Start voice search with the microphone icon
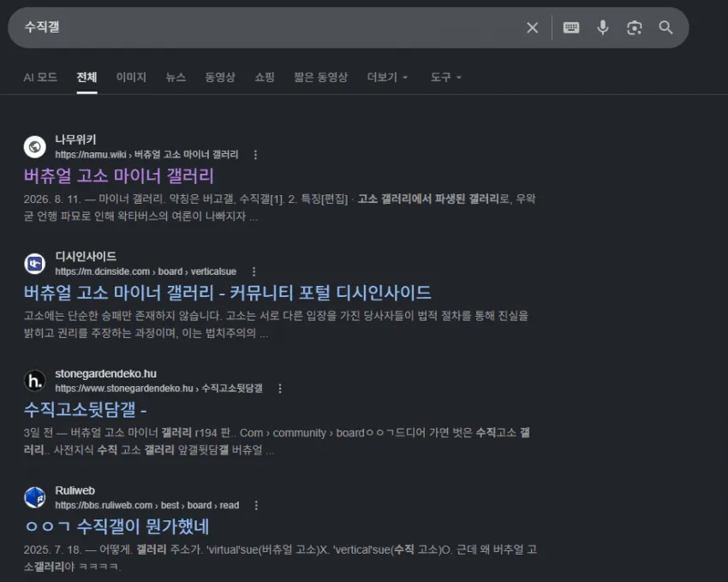728x582 pixels. pos(603,28)
